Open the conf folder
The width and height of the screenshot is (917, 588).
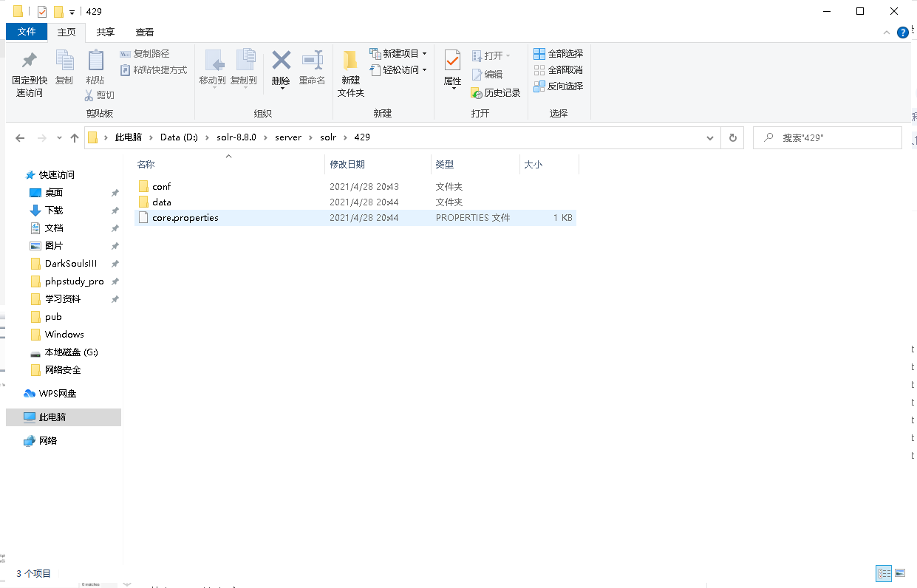click(162, 186)
